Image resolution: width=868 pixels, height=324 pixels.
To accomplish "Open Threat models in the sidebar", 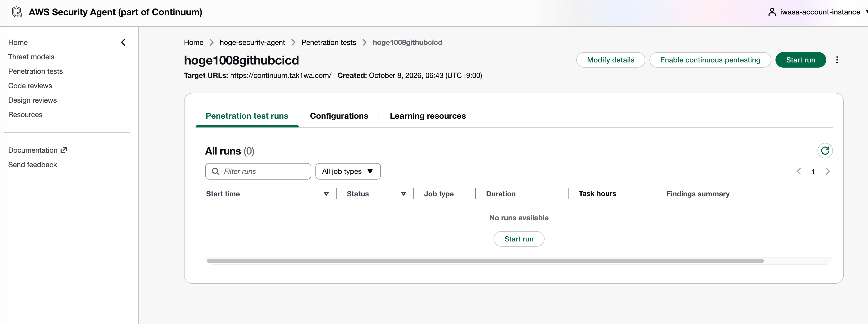I will tap(31, 57).
